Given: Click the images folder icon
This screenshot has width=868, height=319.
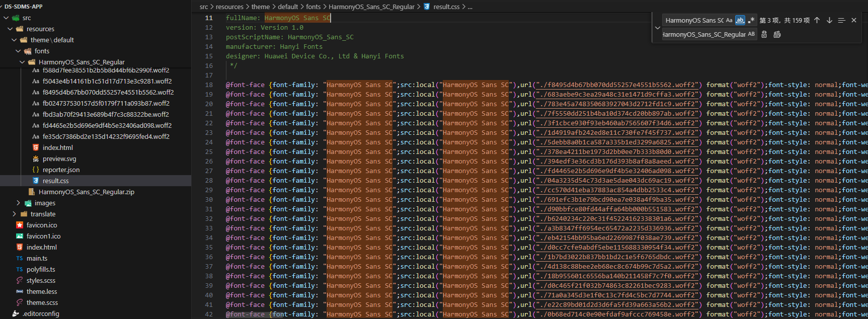Looking at the screenshot, I should coord(28,203).
